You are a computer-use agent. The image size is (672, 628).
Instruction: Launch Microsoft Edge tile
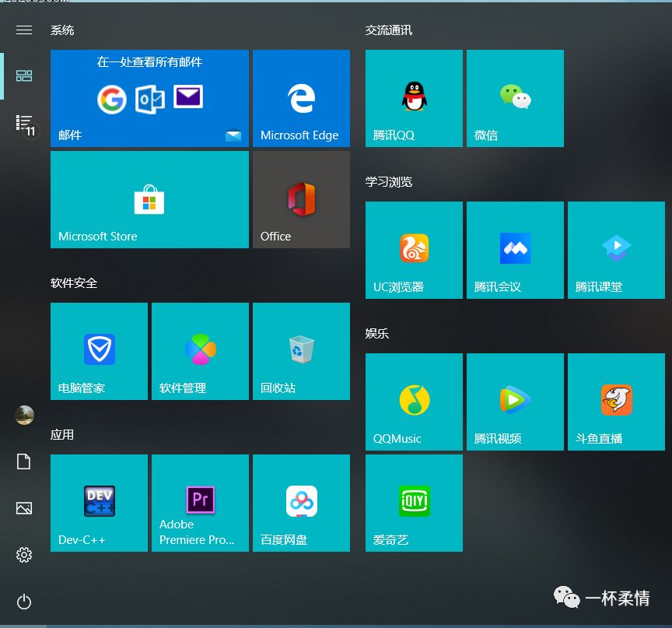coord(301,98)
